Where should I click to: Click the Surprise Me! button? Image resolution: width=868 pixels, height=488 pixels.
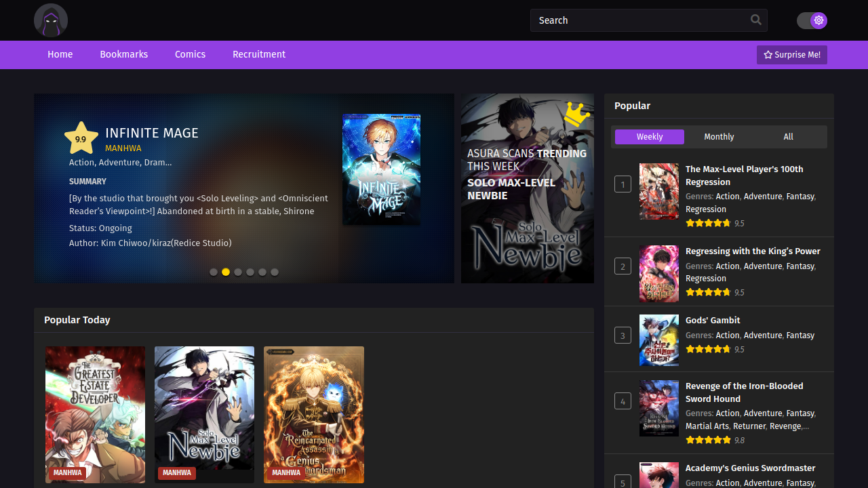click(792, 55)
